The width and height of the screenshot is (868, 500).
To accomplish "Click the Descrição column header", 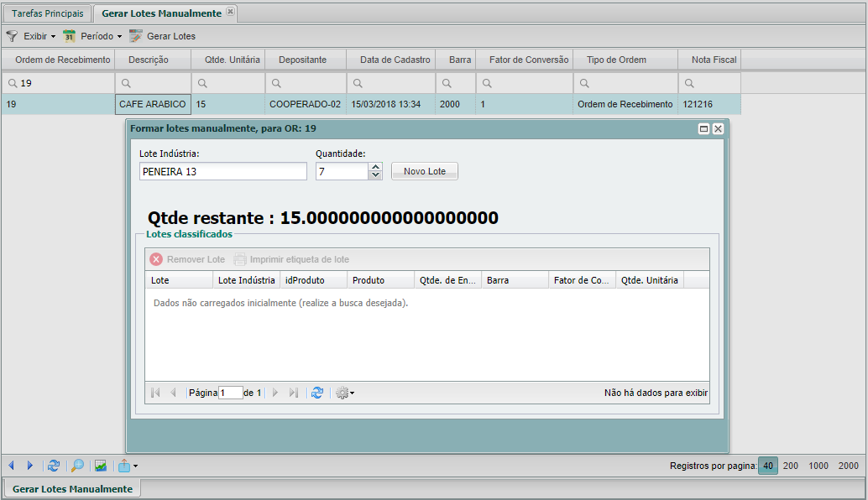I will coord(153,60).
